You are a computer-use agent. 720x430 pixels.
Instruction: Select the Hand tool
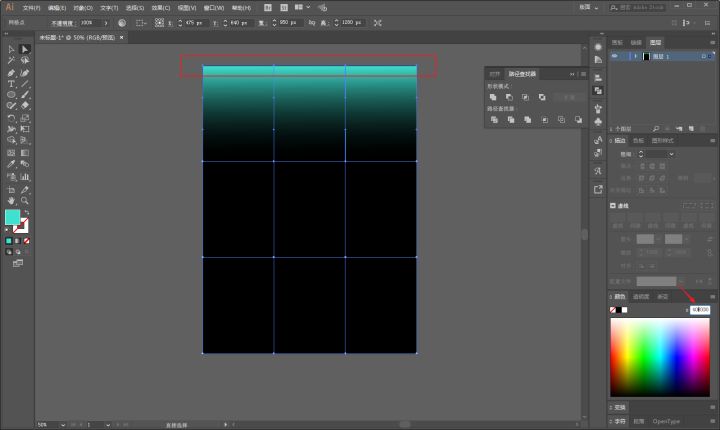pyautogui.click(x=11, y=200)
